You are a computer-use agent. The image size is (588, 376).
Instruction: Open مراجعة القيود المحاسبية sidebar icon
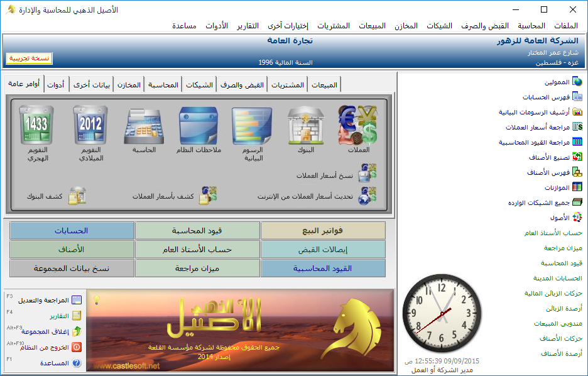coord(577,142)
